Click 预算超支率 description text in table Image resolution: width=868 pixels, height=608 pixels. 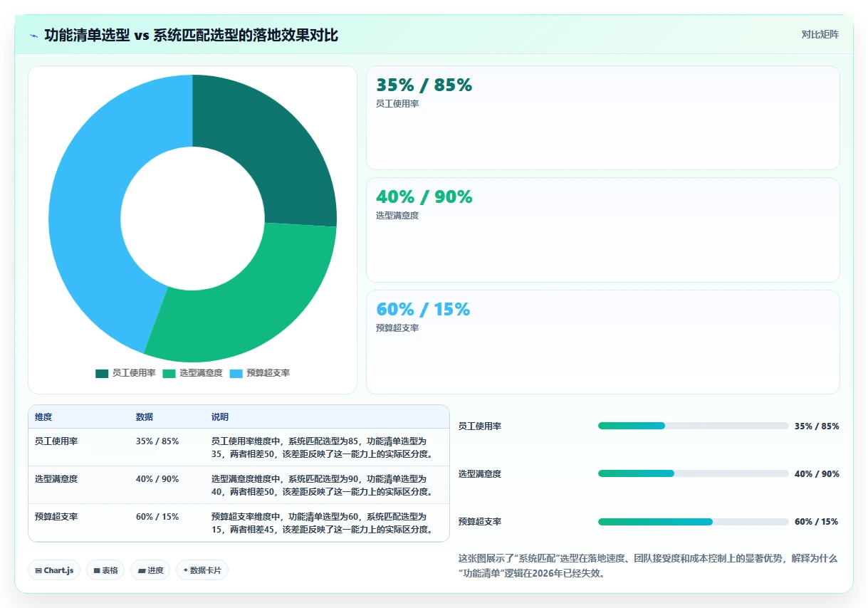pyautogui.click(x=323, y=523)
